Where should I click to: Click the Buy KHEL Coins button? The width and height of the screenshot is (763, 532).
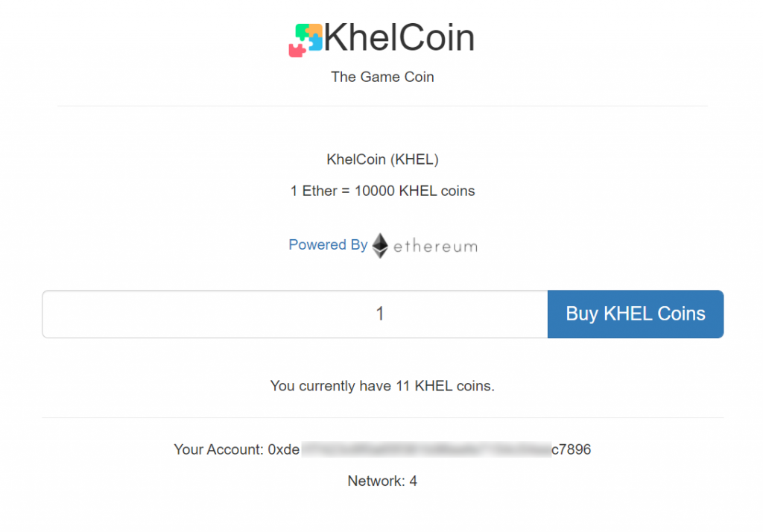pyautogui.click(x=636, y=314)
